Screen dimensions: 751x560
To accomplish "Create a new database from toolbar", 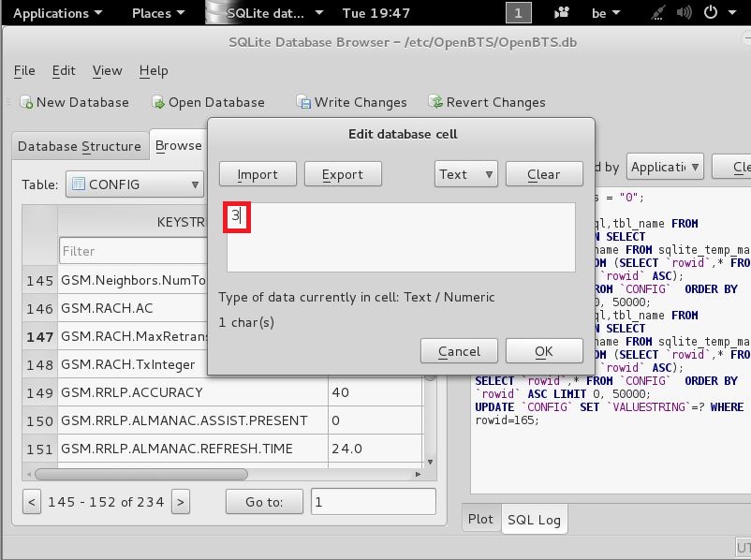I will (x=74, y=102).
